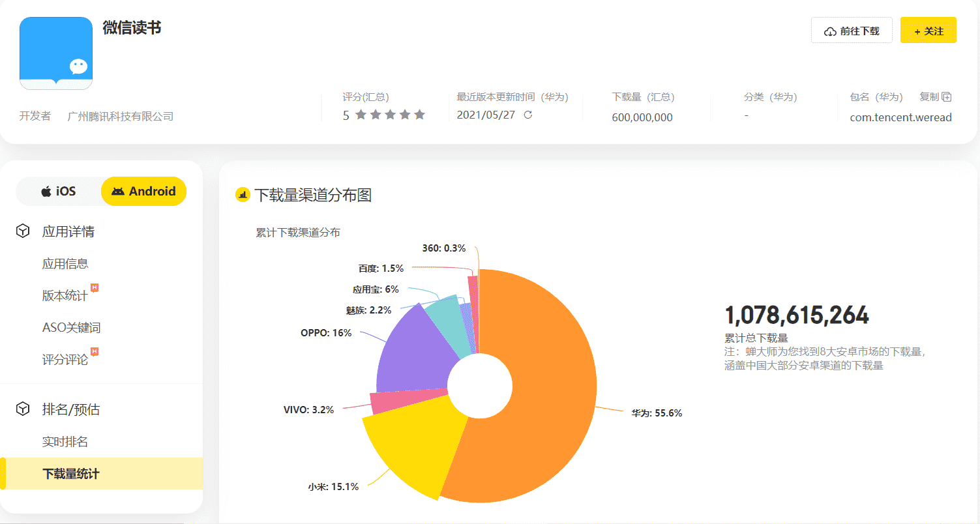This screenshot has height=524, width=980.
Task: Click the total 1,078,615,264 figure
Action: [x=797, y=315]
